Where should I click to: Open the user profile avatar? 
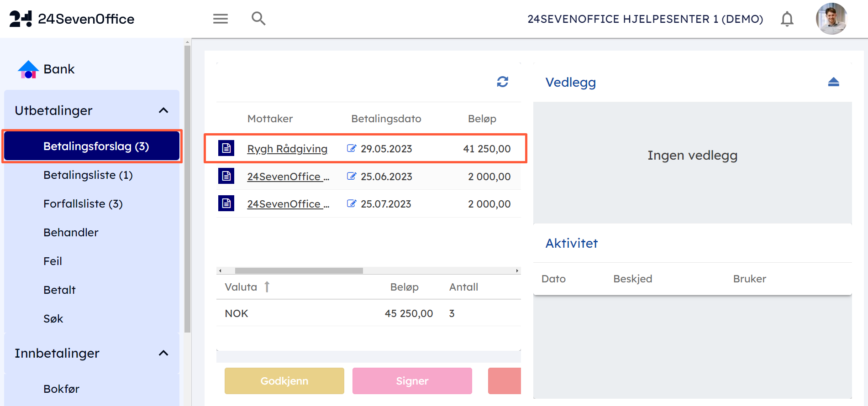point(831,19)
